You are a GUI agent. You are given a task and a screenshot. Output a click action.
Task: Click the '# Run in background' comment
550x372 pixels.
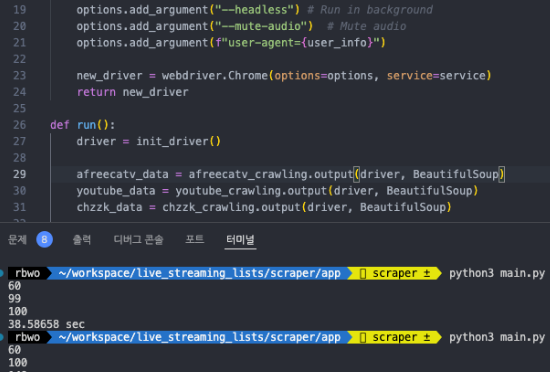coord(370,10)
